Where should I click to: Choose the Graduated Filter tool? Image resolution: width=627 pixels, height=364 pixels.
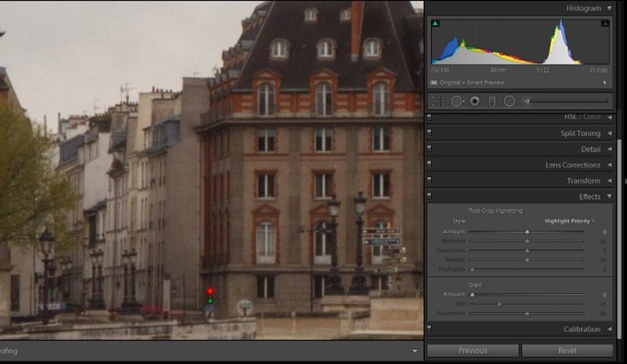click(x=492, y=101)
